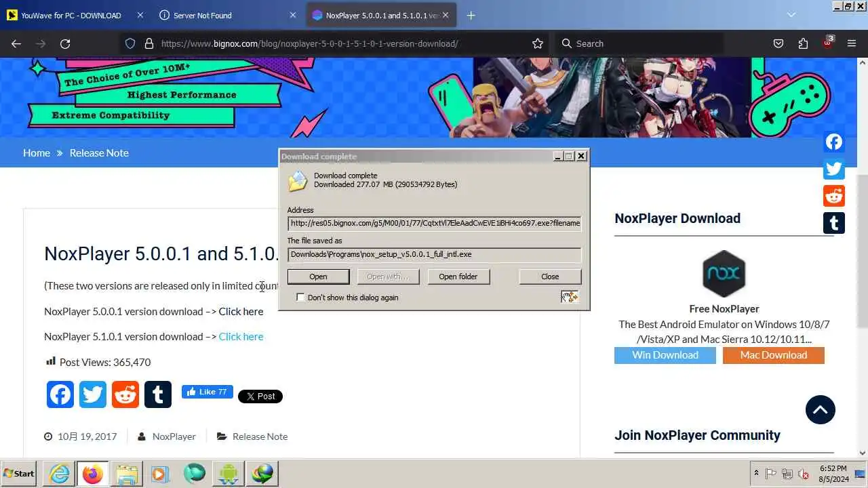
Task: Share on Twitter in floating sidebar
Action: point(834,169)
